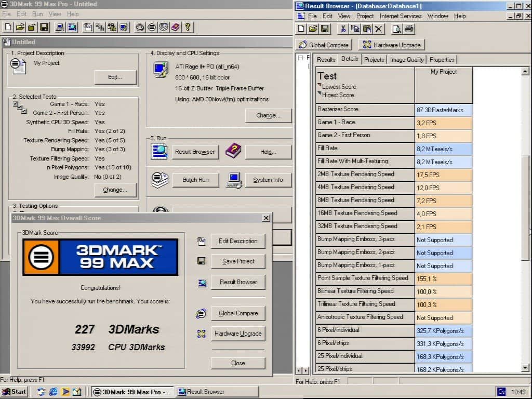Switch to the Image Quality tab
Image resolution: width=532 pixels, height=399 pixels.
[x=407, y=60]
